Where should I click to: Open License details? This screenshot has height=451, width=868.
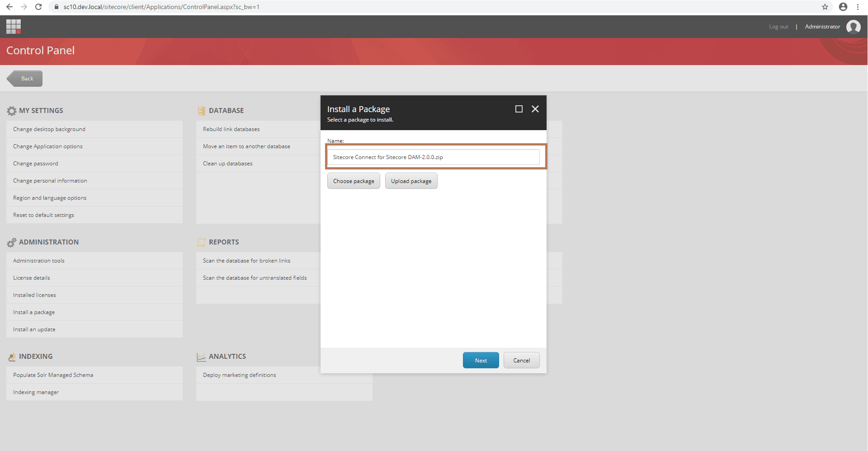coord(94,278)
